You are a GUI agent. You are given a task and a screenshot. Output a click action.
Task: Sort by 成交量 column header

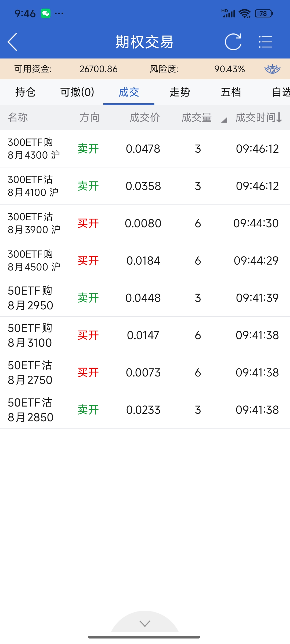197,118
